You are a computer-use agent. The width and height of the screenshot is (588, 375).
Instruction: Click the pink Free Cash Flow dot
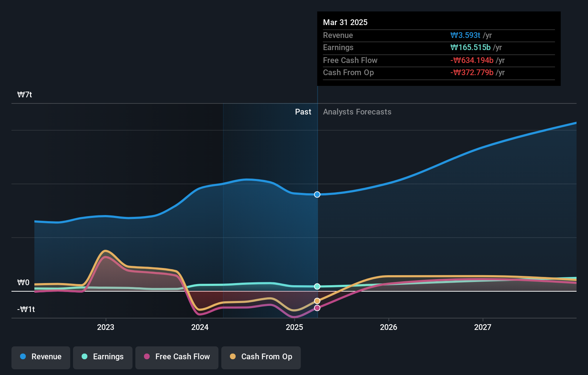pos(147,357)
